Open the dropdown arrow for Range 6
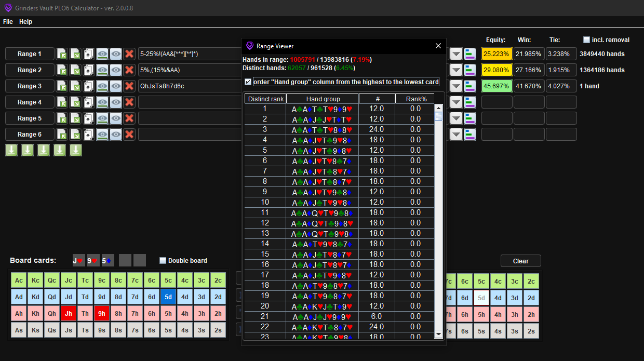The width and height of the screenshot is (644, 361). tap(455, 134)
